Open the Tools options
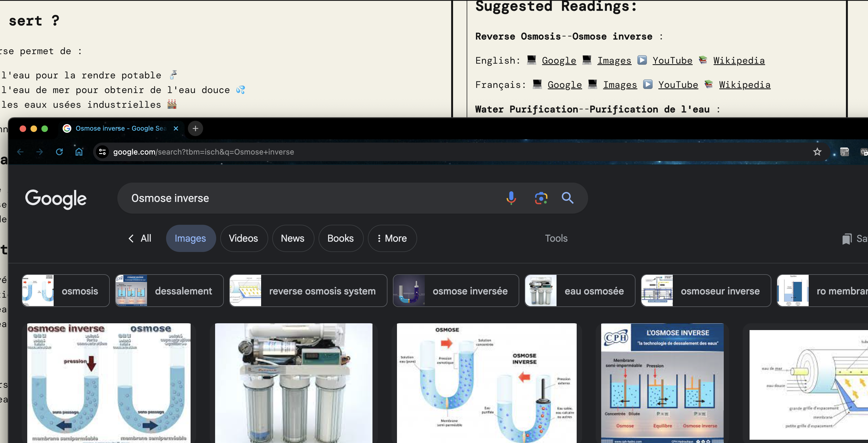Screen dimensions: 868x443 click(556, 238)
